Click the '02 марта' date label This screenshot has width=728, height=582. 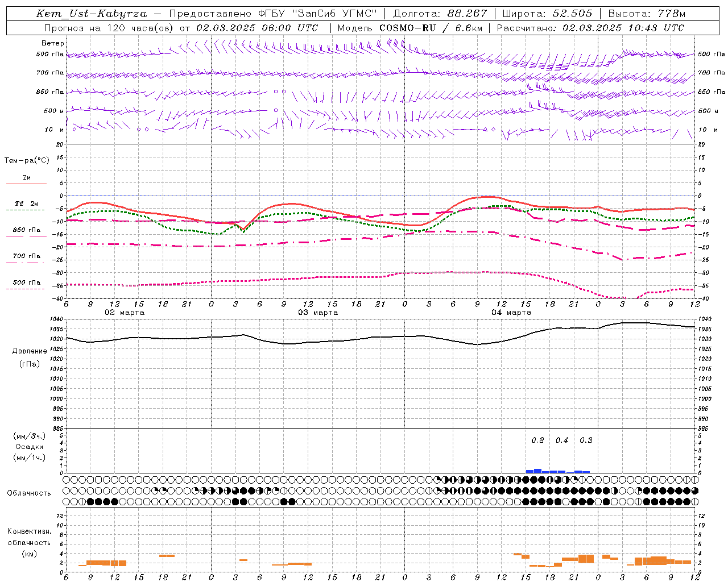tap(125, 313)
